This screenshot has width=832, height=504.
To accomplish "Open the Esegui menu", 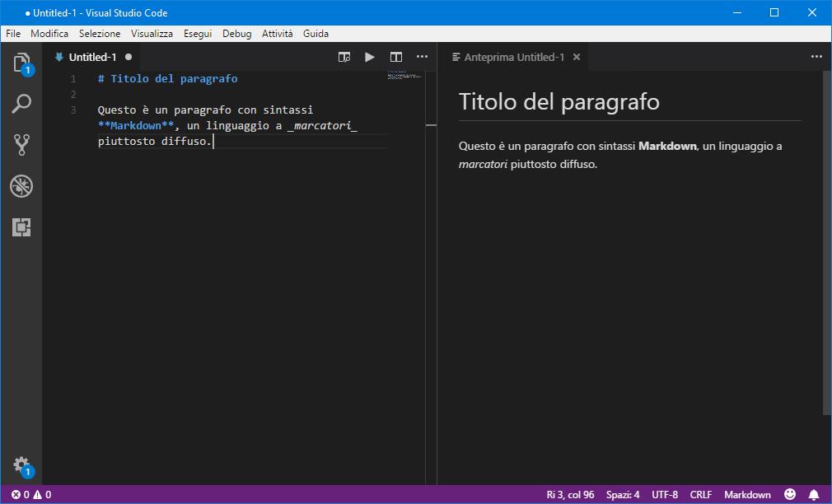I will click(198, 34).
